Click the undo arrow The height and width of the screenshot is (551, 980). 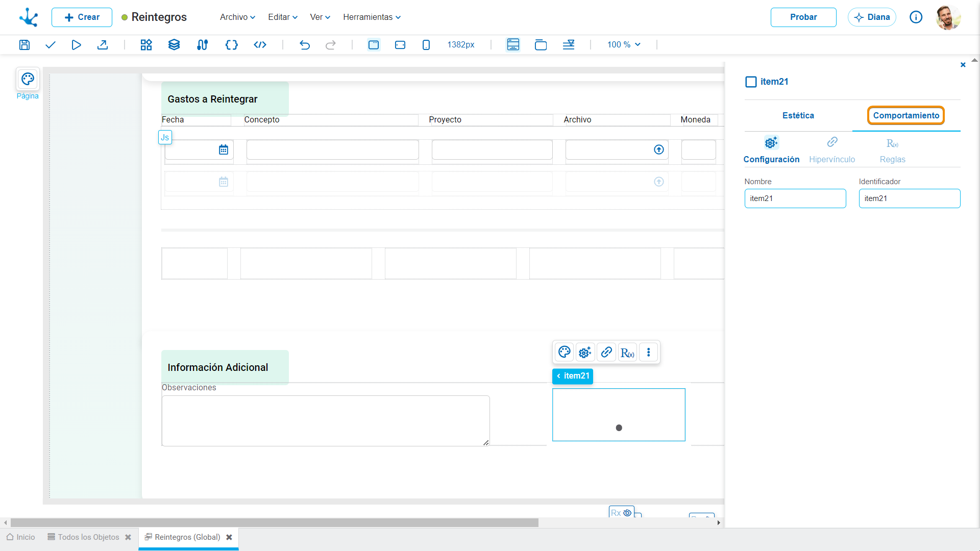(x=305, y=45)
